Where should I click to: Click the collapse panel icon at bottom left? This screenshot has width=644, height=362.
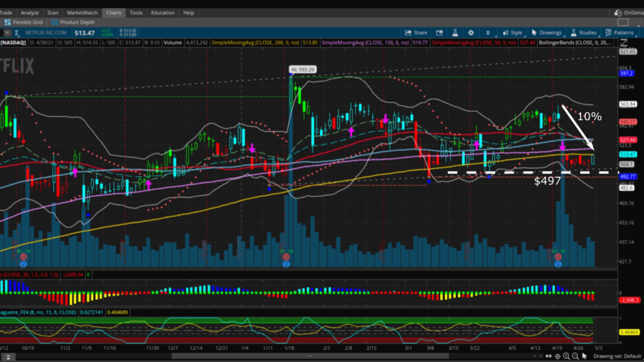(8, 358)
